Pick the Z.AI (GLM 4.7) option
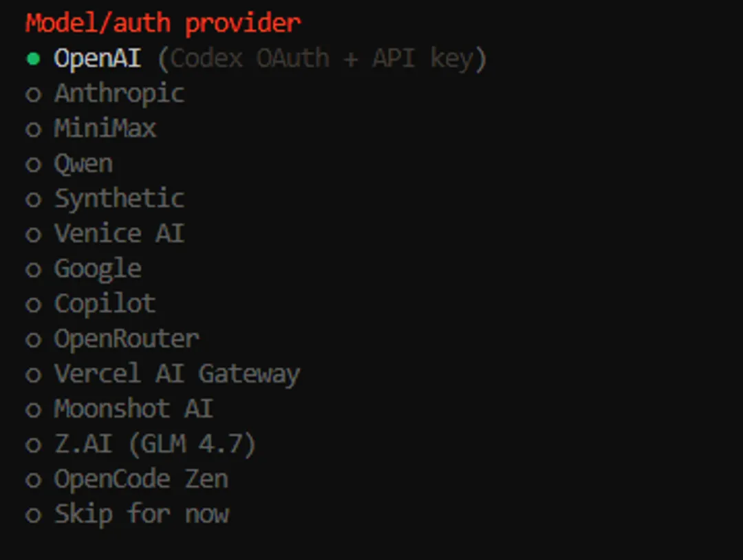The height and width of the screenshot is (560, 743). 155,444
